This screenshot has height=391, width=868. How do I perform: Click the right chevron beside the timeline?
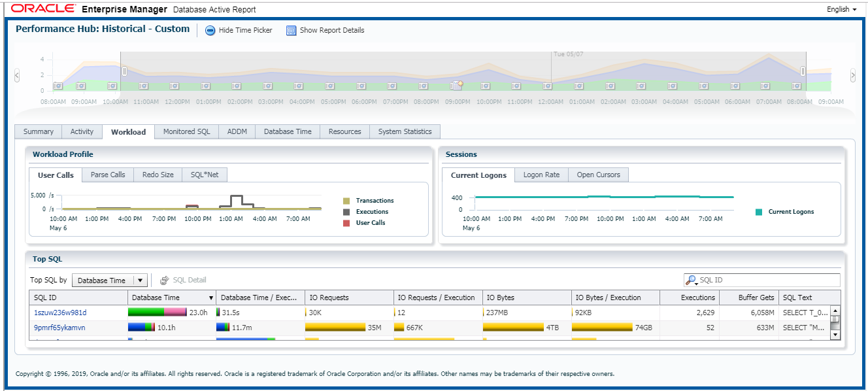tap(853, 75)
